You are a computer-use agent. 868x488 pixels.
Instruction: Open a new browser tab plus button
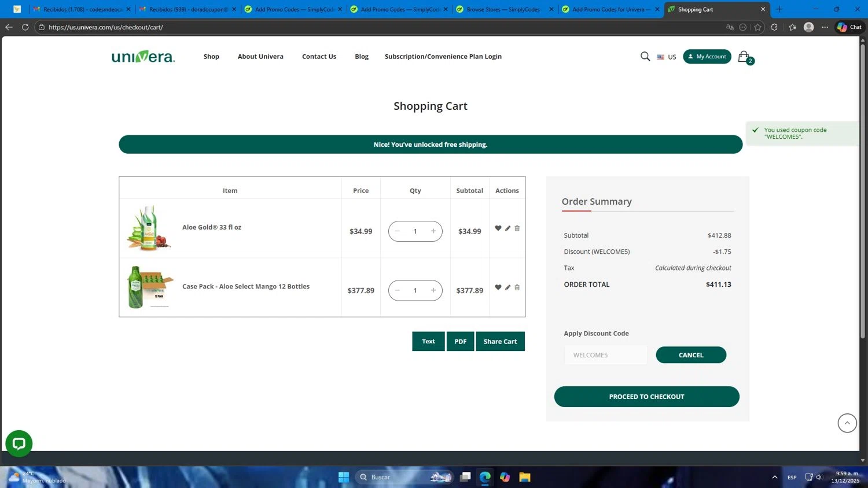tap(779, 9)
